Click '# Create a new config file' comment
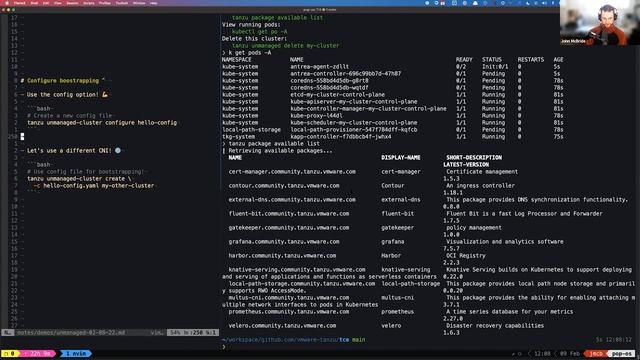The image size is (640, 360). tap(69, 116)
